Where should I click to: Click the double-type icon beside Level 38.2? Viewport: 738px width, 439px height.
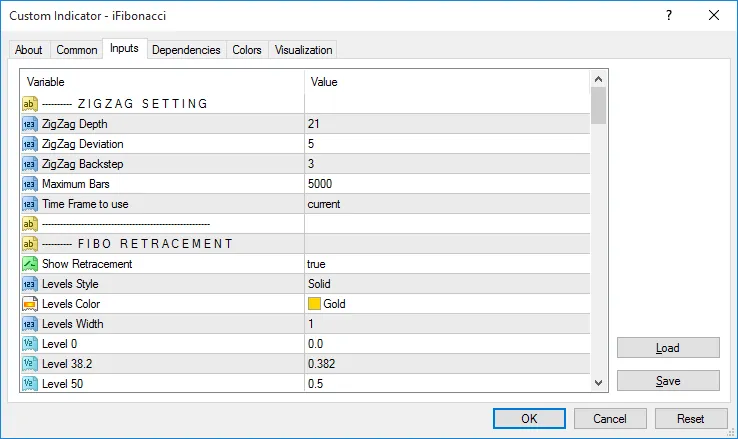click(x=30, y=364)
